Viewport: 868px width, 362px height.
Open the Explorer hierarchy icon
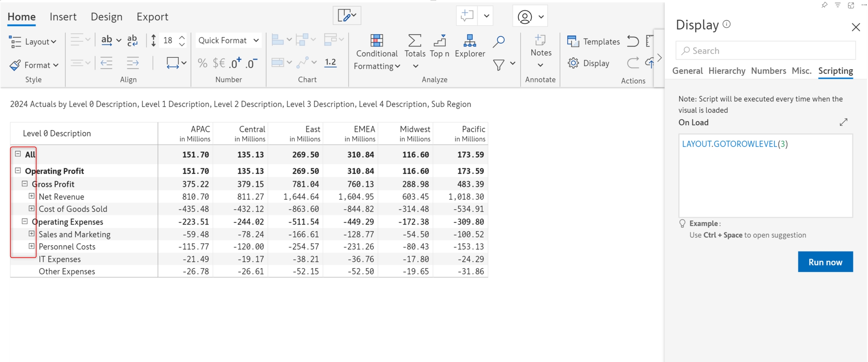[469, 41]
